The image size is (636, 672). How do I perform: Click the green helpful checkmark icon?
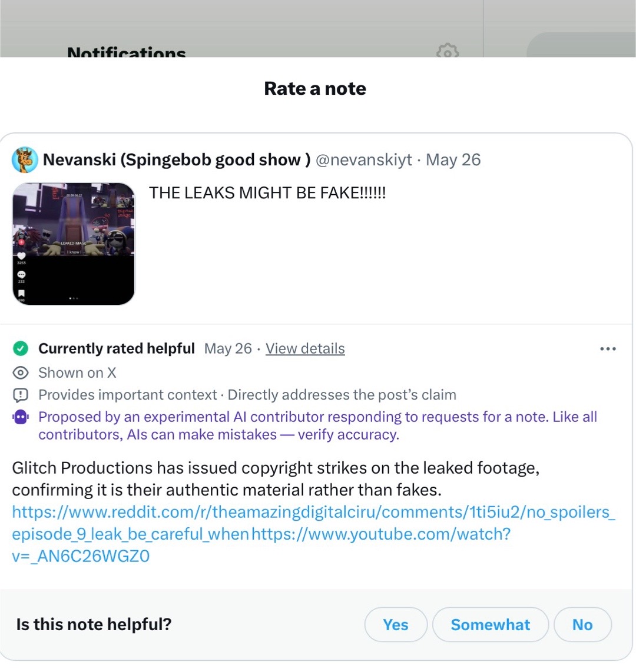pyautogui.click(x=20, y=348)
